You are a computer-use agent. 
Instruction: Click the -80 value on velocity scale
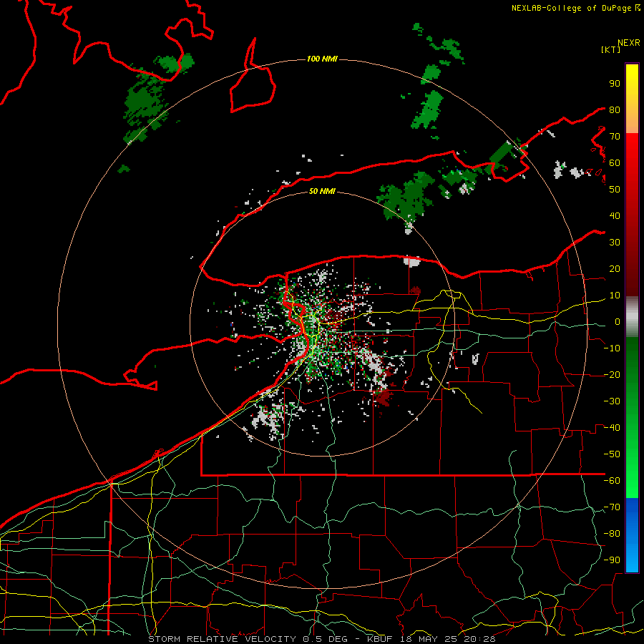[612, 534]
